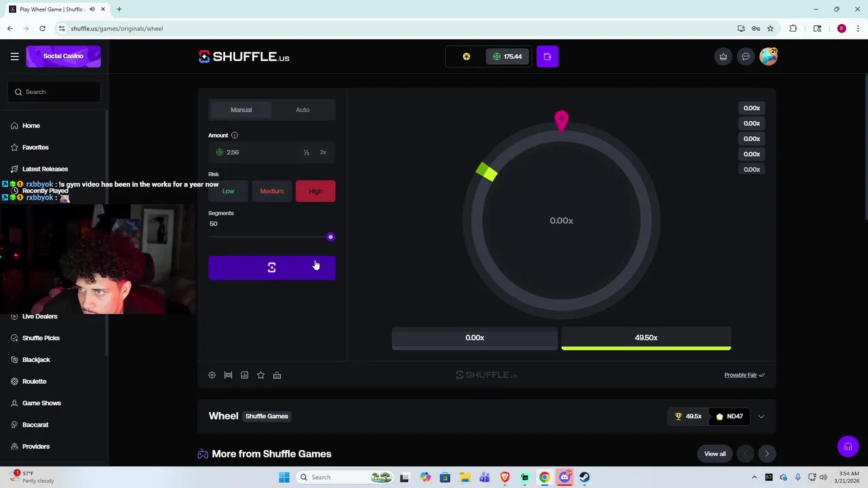Show next games with right arrow
This screenshot has width=868, height=488.
pyautogui.click(x=767, y=454)
